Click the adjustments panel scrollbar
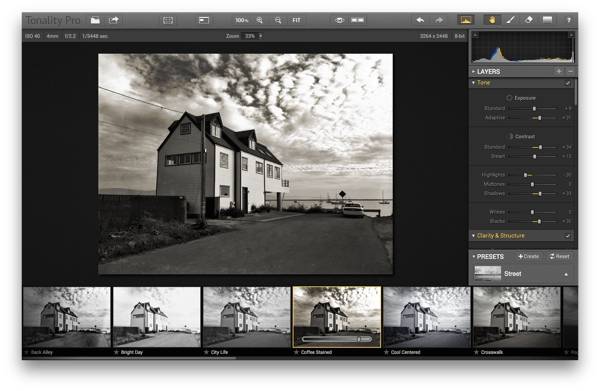 (576, 92)
